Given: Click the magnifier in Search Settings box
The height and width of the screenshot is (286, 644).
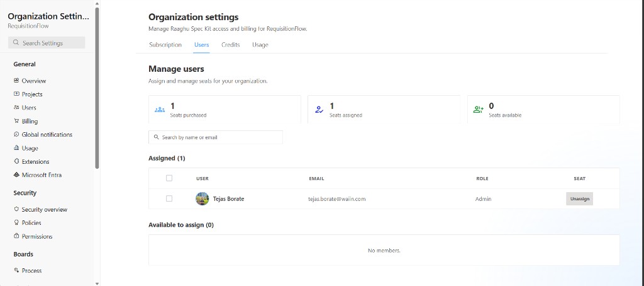Looking at the screenshot, I should pos(16,43).
